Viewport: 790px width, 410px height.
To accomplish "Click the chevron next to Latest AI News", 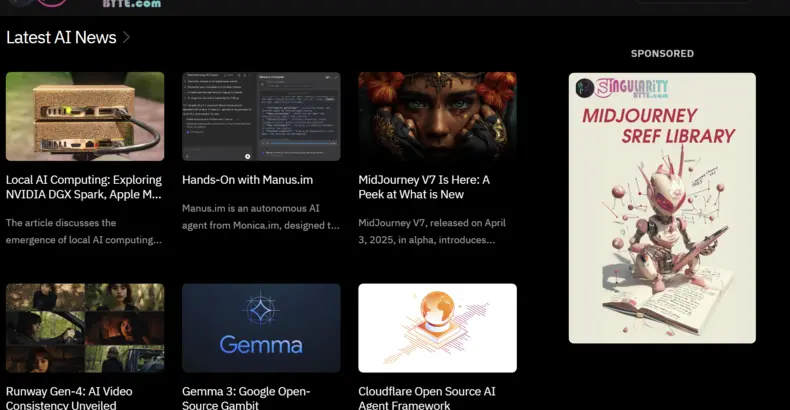I will click(x=127, y=38).
